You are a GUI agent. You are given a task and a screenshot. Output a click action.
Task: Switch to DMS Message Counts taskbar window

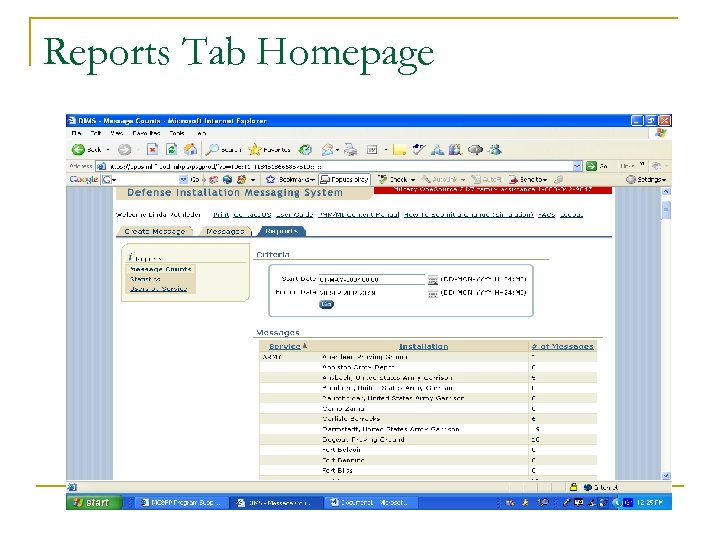[x=274, y=502]
